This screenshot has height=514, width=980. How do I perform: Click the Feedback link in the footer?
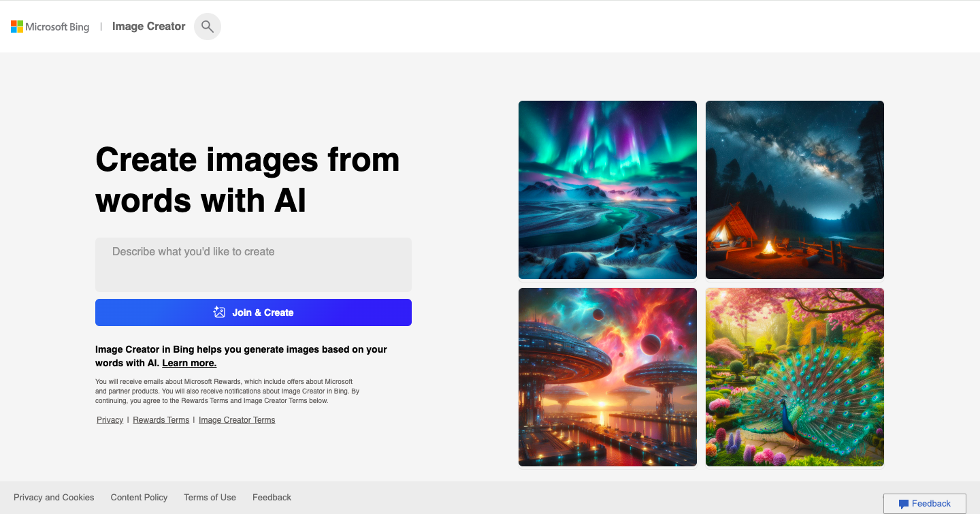point(272,497)
